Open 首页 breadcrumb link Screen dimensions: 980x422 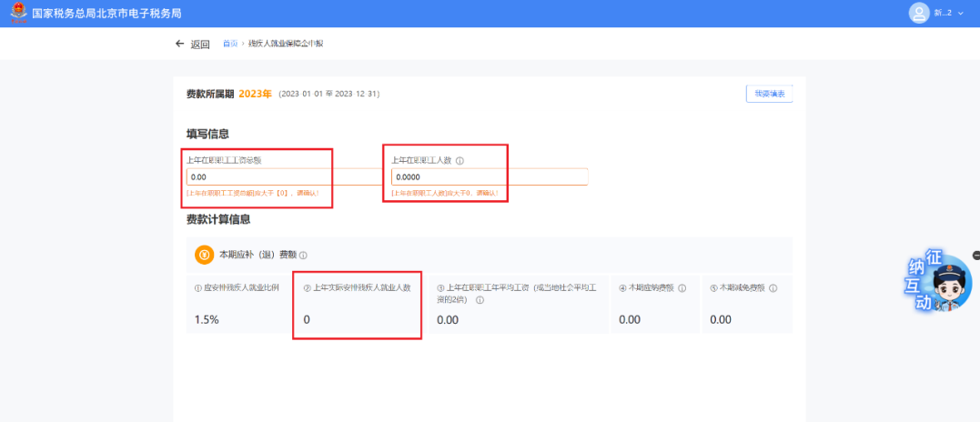[230, 44]
